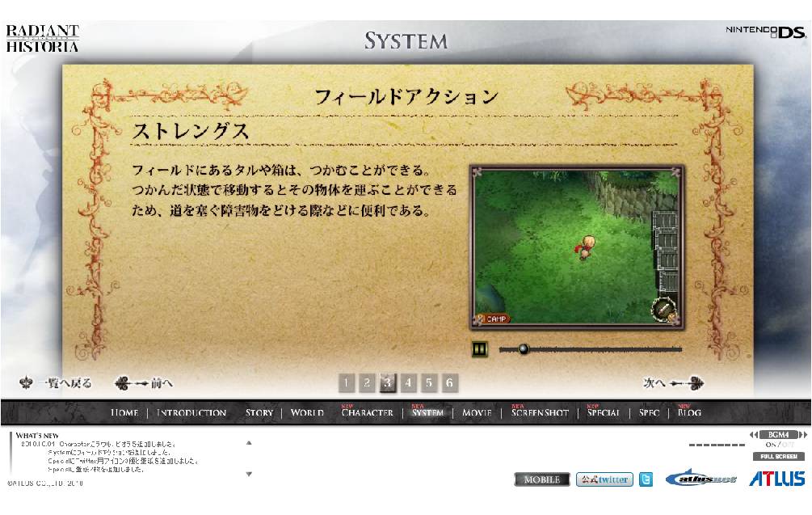Open SPEC section
Image resolution: width=812 pixels, height=515 pixels.
click(649, 413)
